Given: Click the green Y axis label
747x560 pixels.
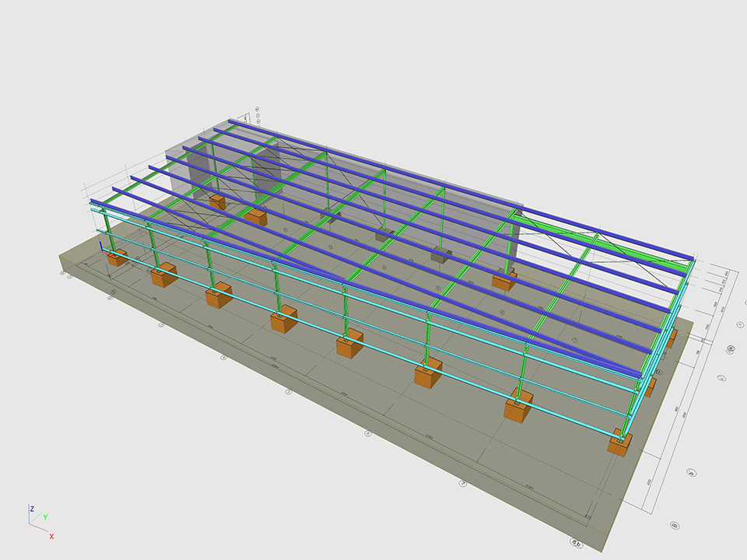Looking at the screenshot, I should 45,517.
